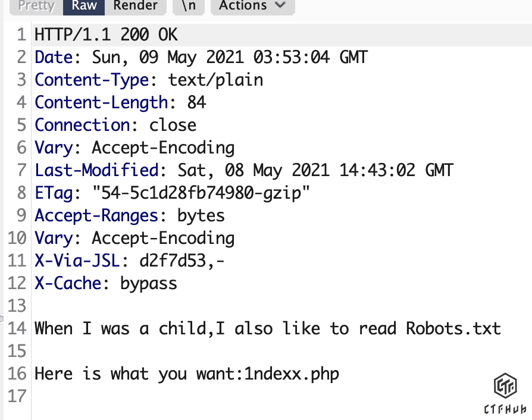
Task: Toggle the \n non-printable characters button
Action: point(189,6)
